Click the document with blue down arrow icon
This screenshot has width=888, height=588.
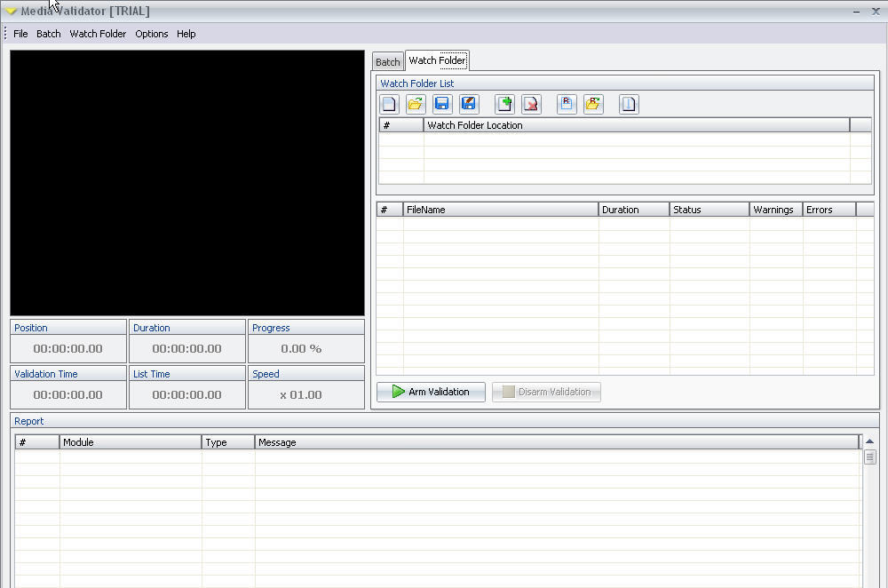(629, 104)
